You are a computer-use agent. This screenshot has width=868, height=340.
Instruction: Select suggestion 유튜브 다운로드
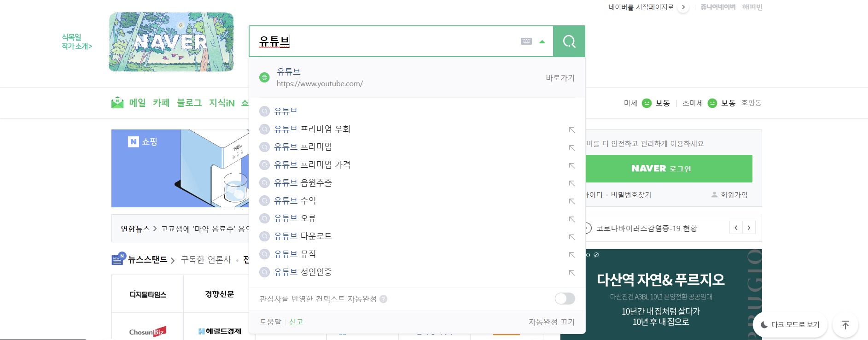tap(303, 236)
